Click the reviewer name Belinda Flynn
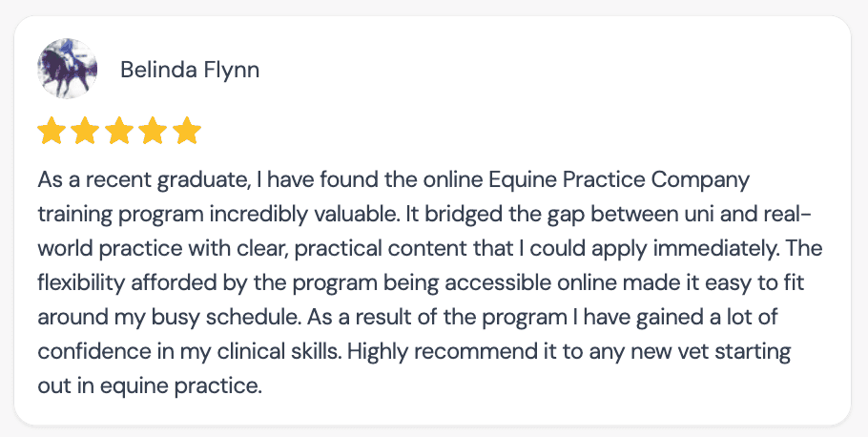This screenshot has height=437, width=868. click(x=190, y=70)
